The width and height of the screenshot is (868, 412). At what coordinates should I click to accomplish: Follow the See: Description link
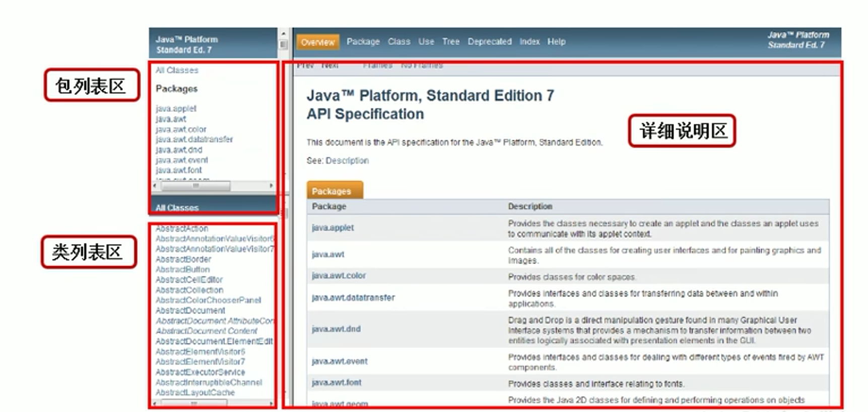click(x=347, y=160)
